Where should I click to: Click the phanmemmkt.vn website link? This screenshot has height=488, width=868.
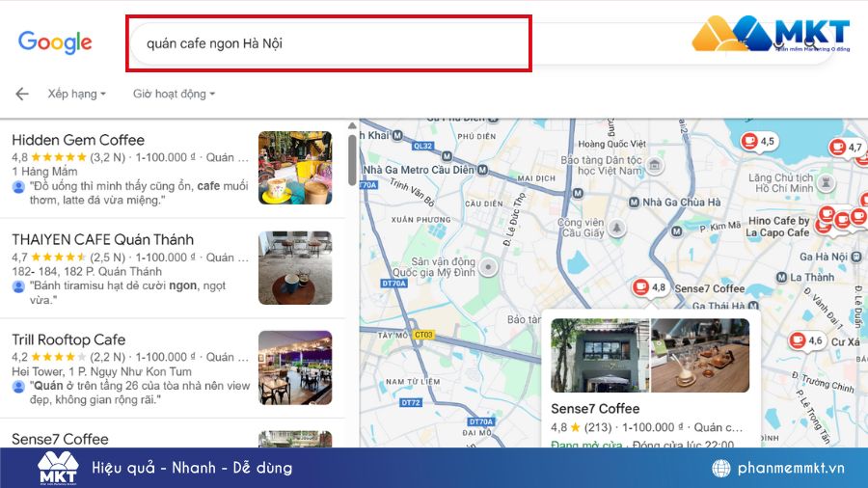pos(791,469)
